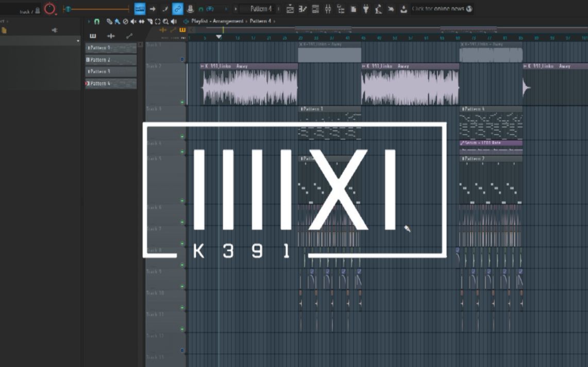
Task: Select the Mute tool
Action: (133, 21)
